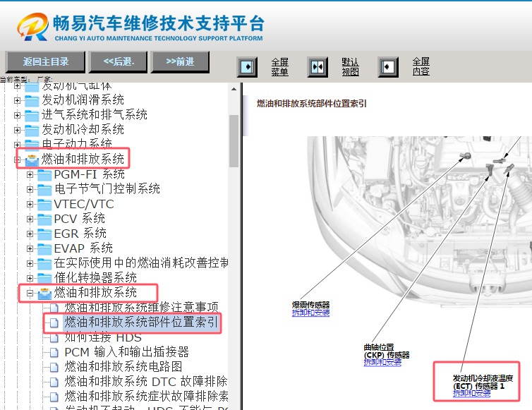Open 拆卸和安装 link under ECT 传感器 1
This screenshot has height=410, width=532.
click(472, 393)
